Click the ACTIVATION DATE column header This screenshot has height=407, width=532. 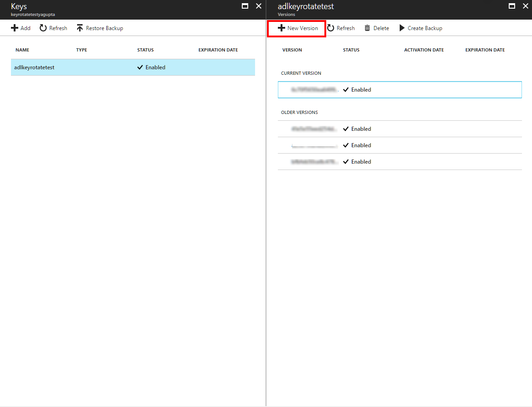423,50
